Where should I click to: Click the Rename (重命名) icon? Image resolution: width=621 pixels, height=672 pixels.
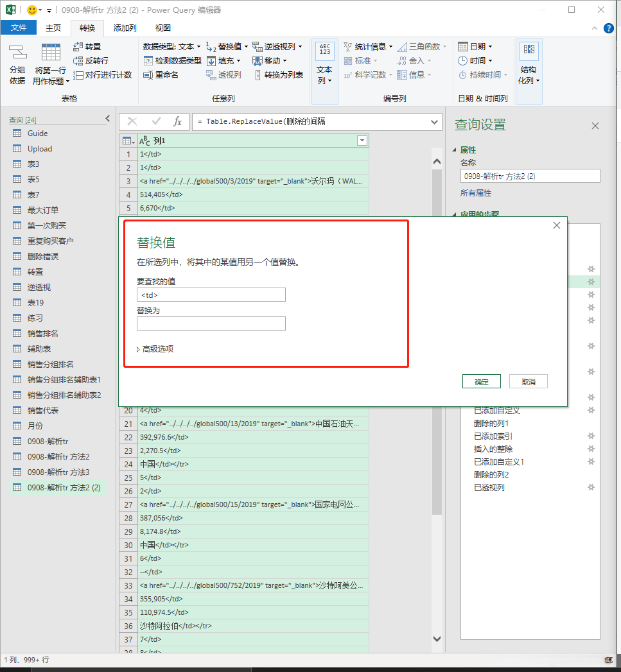[x=148, y=75]
